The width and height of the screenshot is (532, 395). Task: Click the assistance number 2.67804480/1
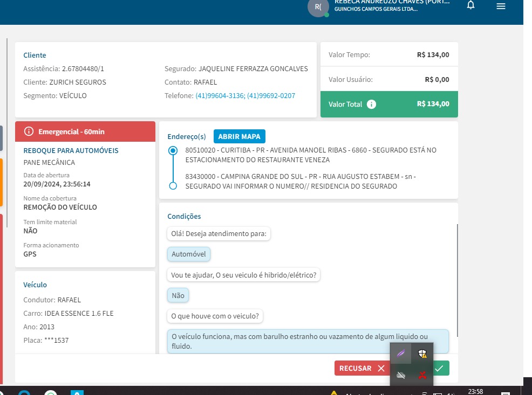83,69
